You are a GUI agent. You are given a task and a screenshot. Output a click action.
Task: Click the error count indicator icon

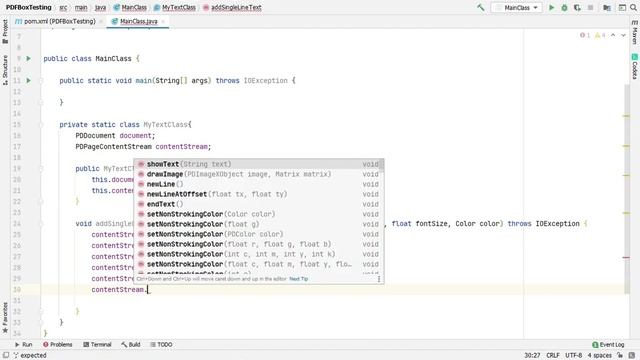click(x=585, y=35)
